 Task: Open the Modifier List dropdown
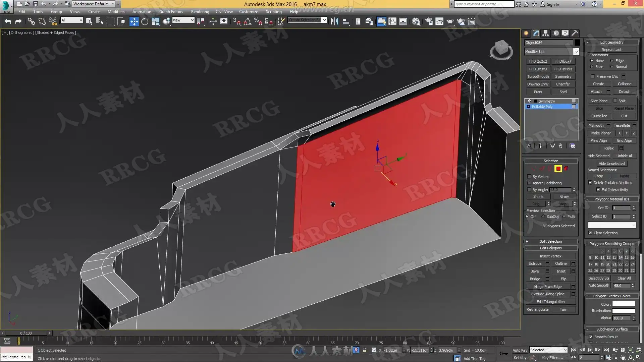point(576,52)
